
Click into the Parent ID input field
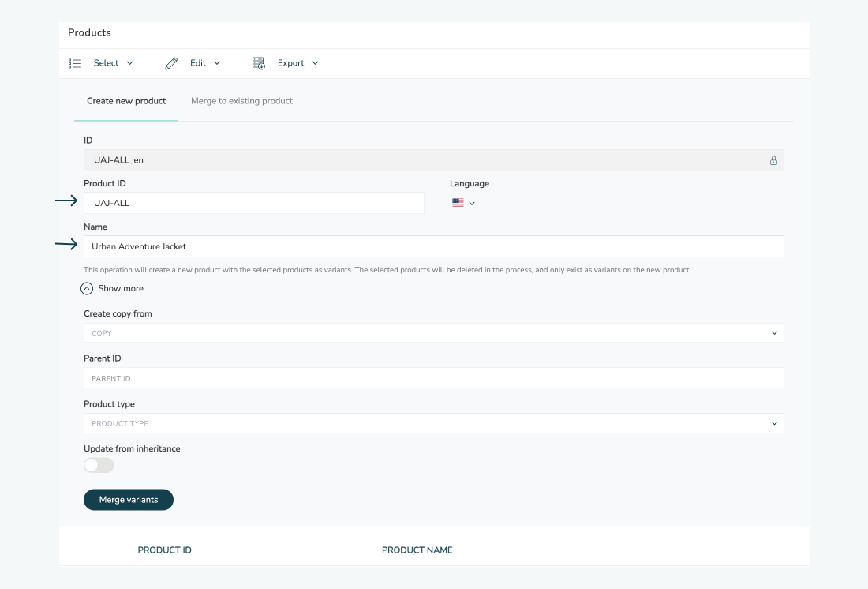tap(433, 378)
